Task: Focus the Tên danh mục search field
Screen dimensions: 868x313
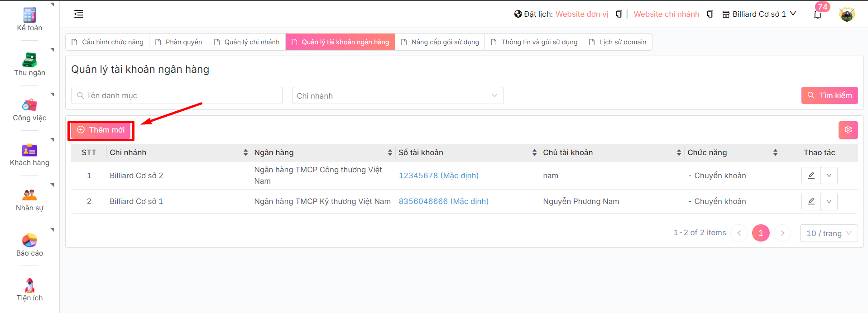Action: tap(177, 95)
